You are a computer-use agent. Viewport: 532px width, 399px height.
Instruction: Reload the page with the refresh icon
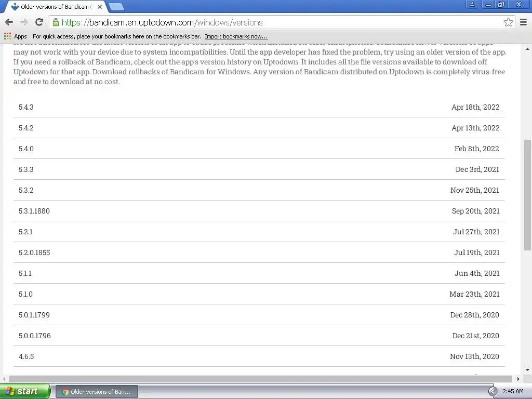point(39,22)
